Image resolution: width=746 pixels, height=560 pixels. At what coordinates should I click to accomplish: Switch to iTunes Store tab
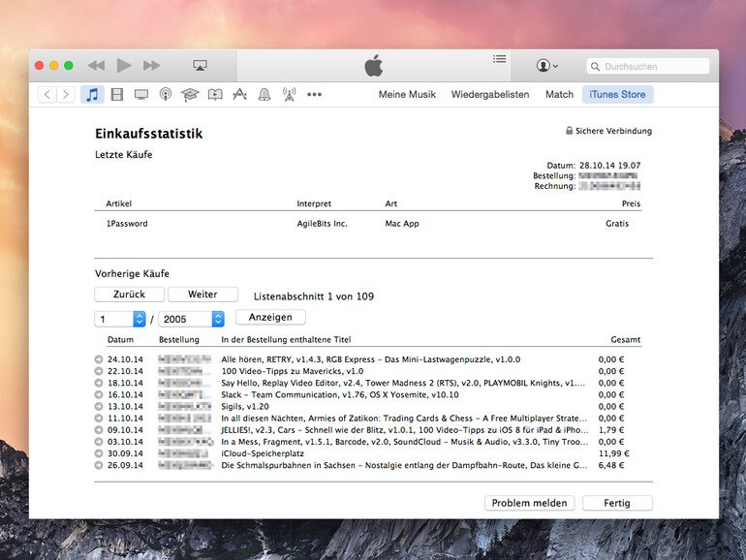tap(617, 94)
